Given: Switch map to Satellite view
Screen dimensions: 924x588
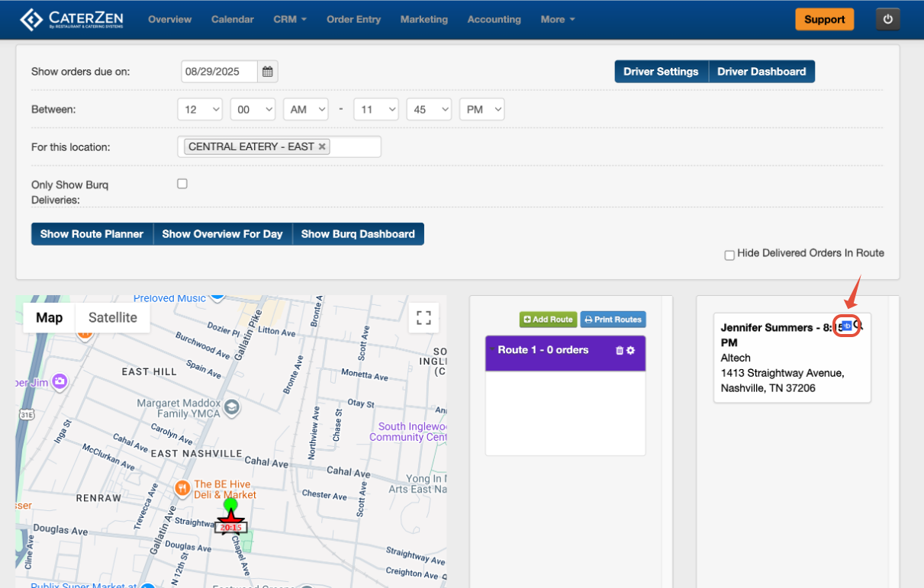Looking at the screenshot, I should (113, 318).
